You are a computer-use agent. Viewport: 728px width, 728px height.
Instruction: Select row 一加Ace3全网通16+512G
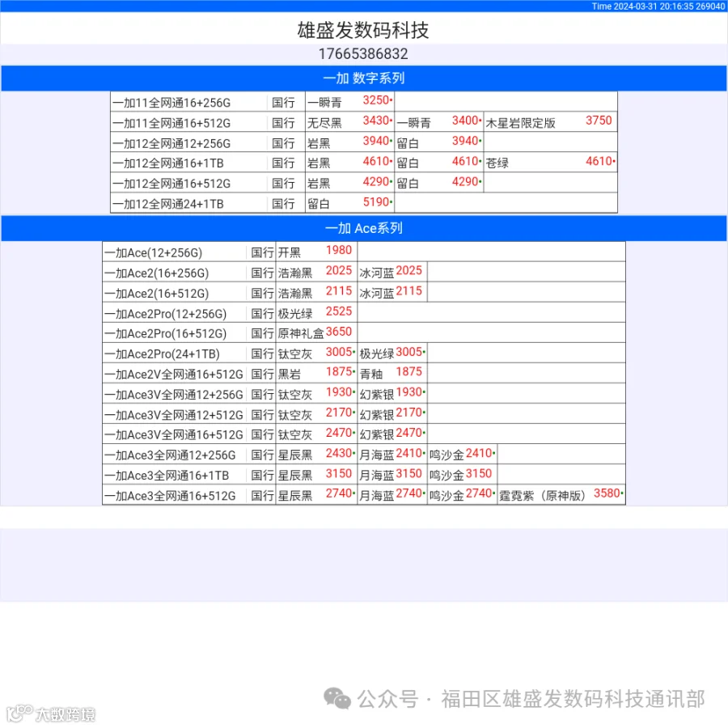tap(364, 495)
